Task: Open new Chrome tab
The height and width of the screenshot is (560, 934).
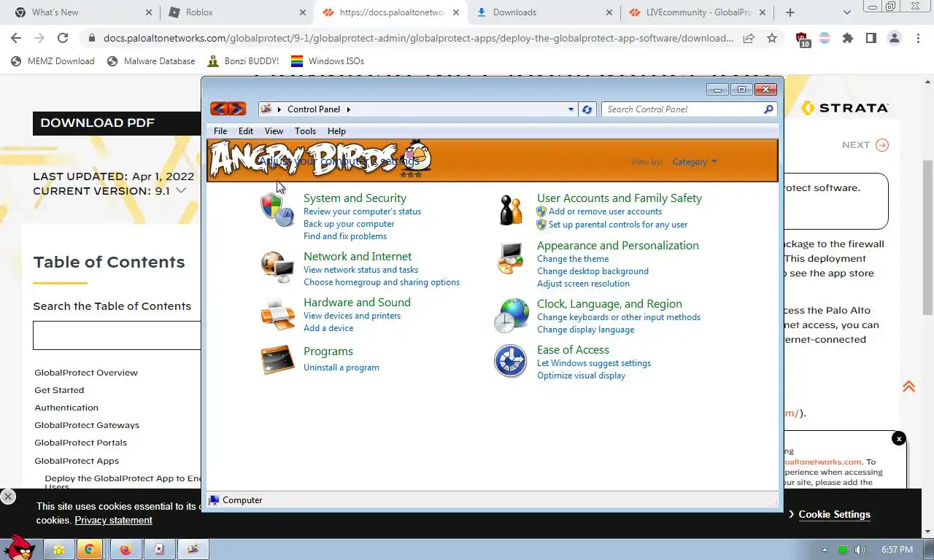Action: [790, 12]
